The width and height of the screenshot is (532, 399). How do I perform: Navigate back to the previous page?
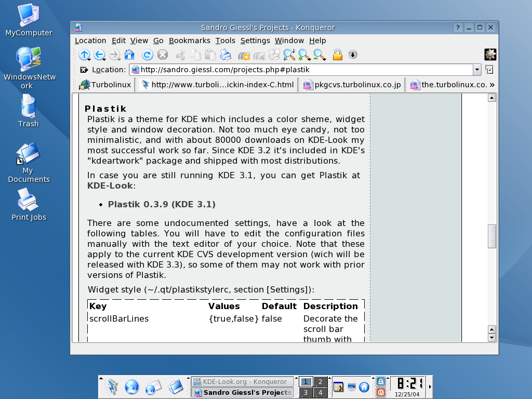pos(99,55)
